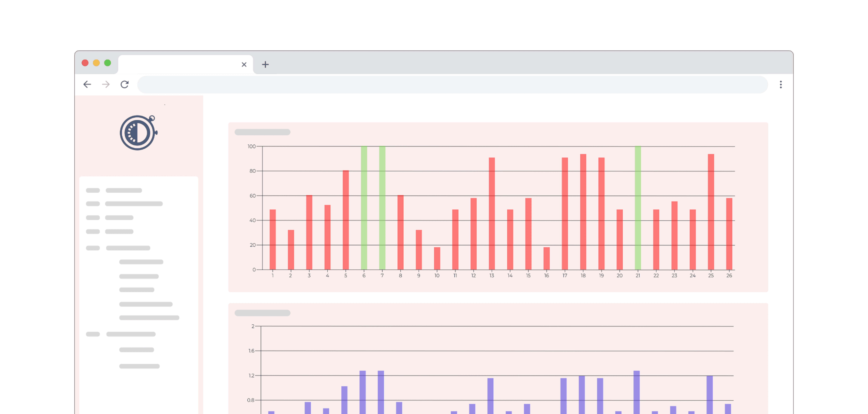The image size is (868, 414).
Task: Click the red bar for item 1
Action: click(273, 240)
